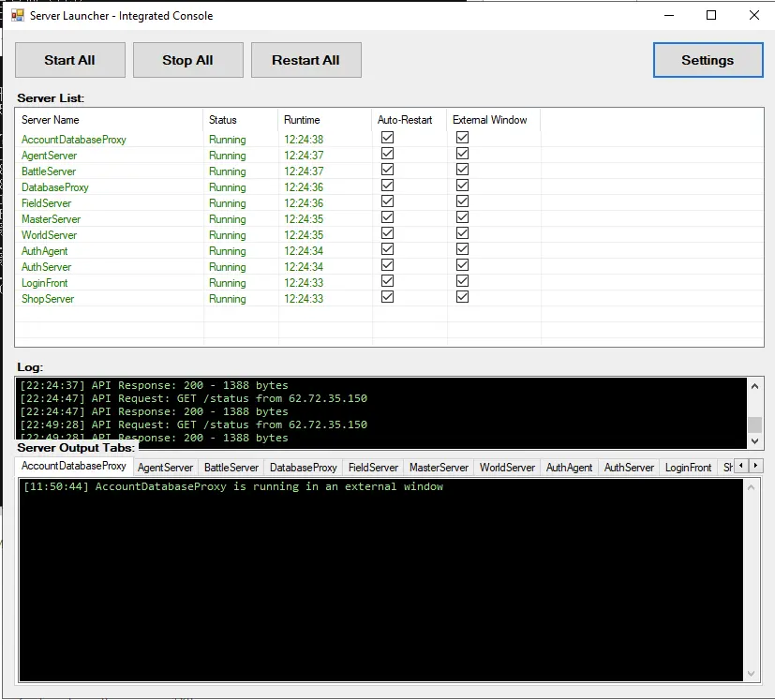
Task: Toggle Auto-Restart for WorldServer
Action: point(388,233)
